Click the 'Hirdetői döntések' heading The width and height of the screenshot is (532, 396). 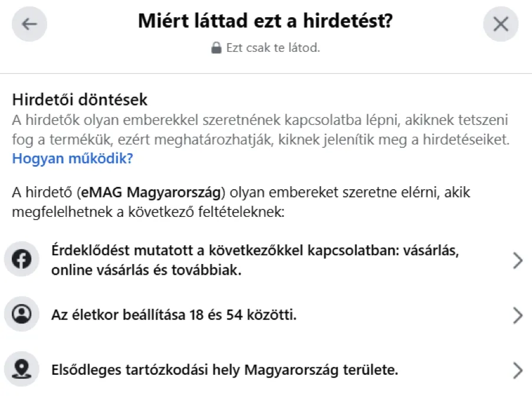click(x=80, y=98)
